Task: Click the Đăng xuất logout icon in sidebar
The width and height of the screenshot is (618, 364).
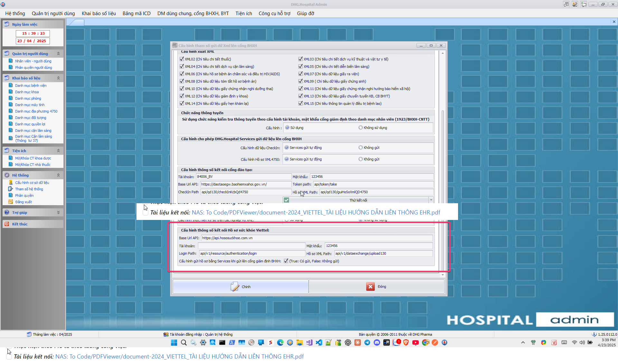Action: (x=11, y=202)
